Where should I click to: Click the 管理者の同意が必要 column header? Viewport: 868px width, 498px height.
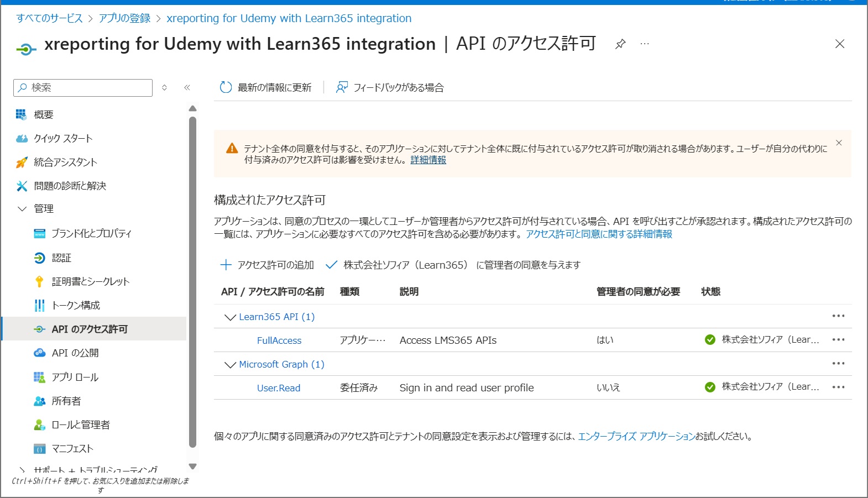pos(639,291)
